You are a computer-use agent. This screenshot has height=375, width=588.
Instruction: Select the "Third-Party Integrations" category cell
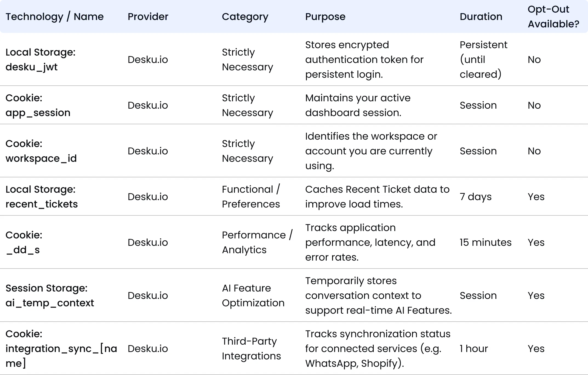pos(251,349)
